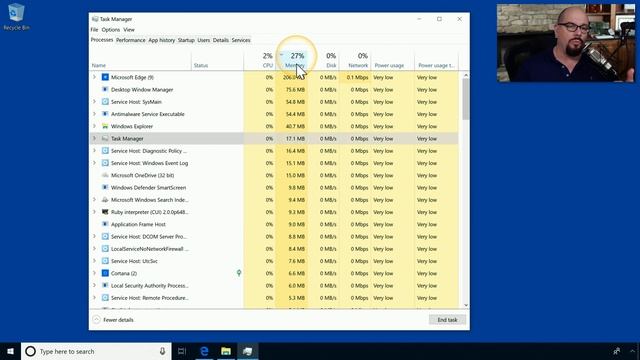The width and height of the screenshot is (640, 360).
Task: Switch to the App history tab
Action: [162, 40]
